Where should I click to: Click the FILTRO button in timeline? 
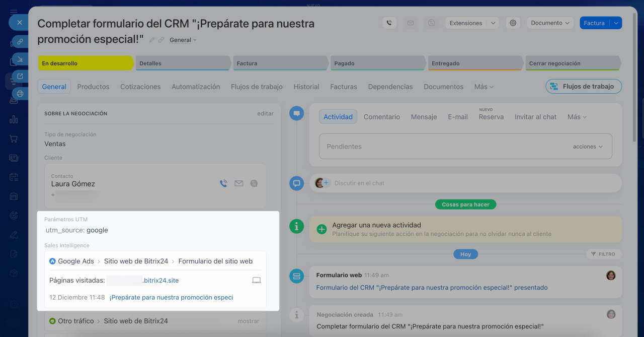(x=603, y=254)
